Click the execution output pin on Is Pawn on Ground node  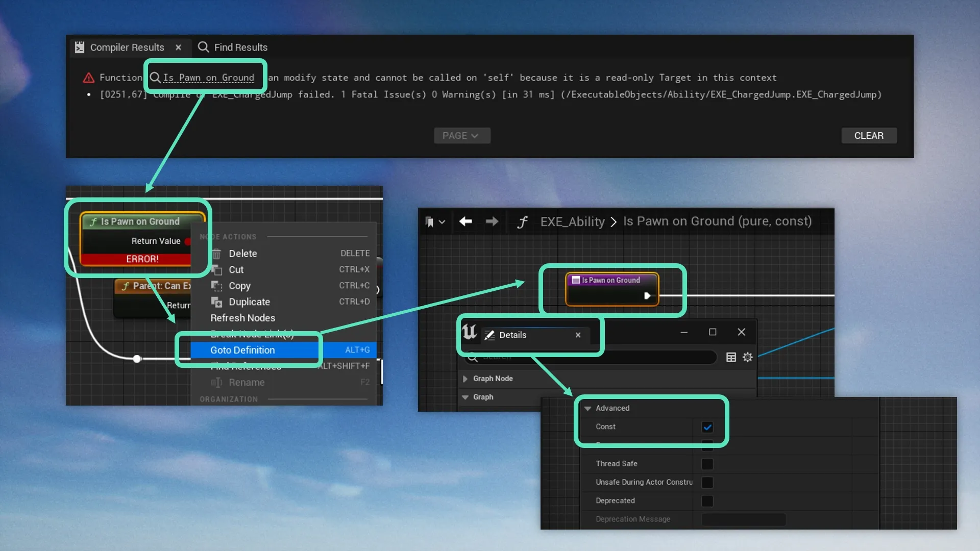coord(647,295)
